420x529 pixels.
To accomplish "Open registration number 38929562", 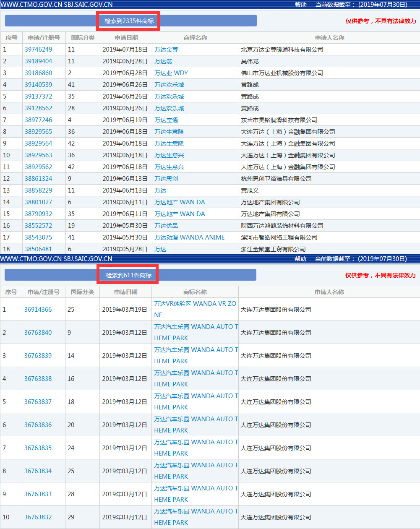I will tap(38, 167).
